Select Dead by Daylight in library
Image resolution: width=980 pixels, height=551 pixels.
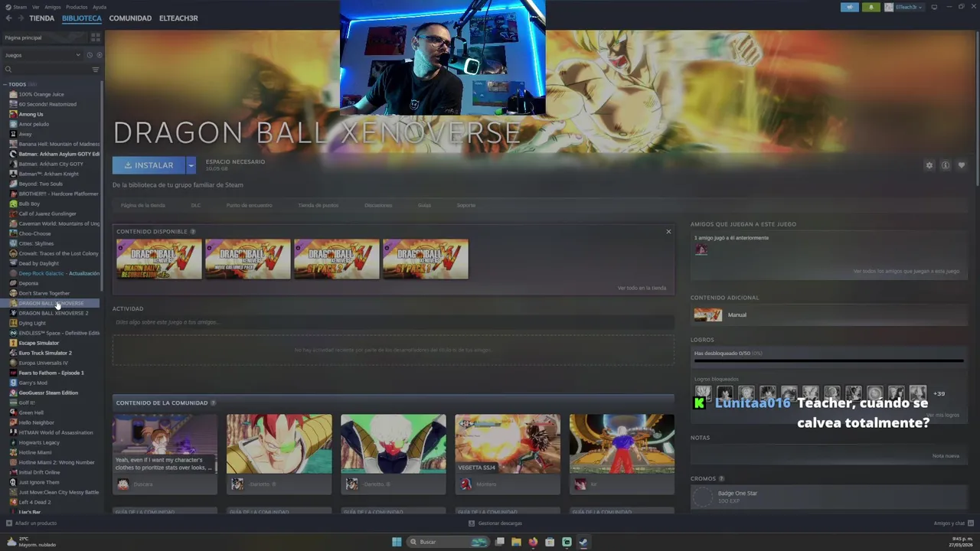[x=38, y=263]
